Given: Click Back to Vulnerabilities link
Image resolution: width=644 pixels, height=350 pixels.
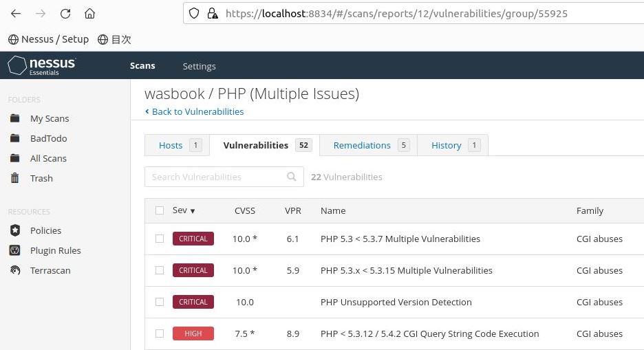Looking at the screenshot, I should [194, 111].
